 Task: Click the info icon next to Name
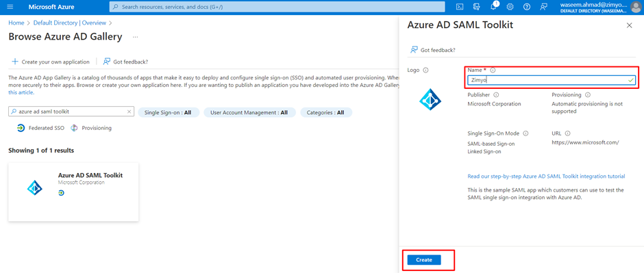click(493, 70)
